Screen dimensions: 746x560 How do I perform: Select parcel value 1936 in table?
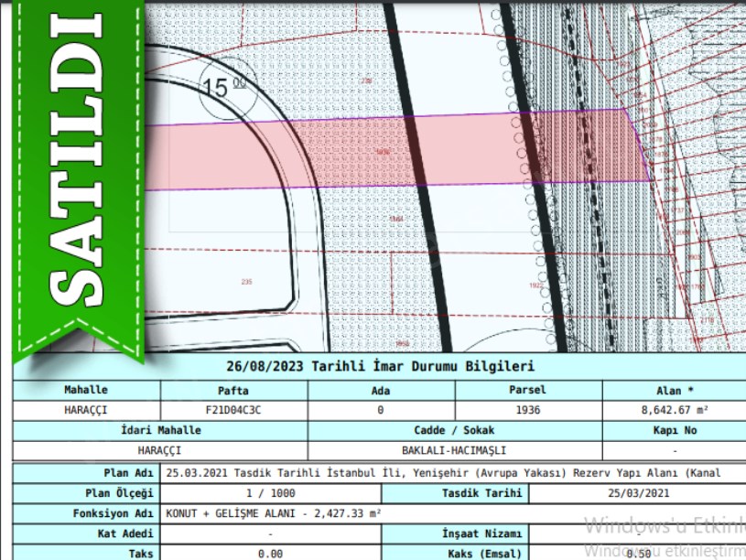point(527,410)
